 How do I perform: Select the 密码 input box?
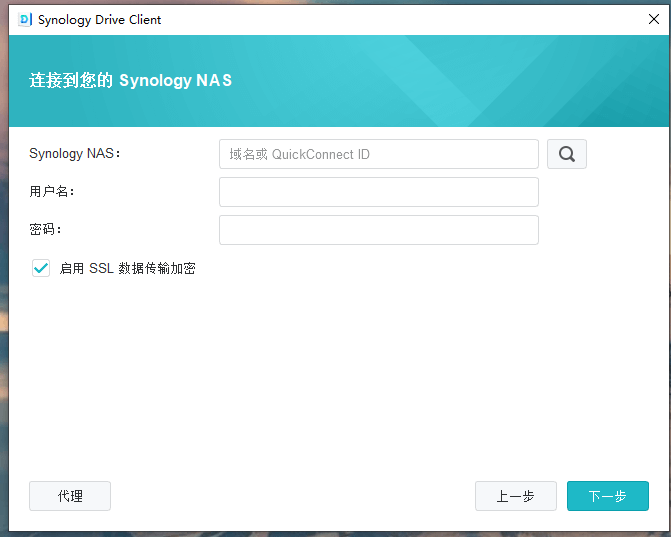[378, 230]
